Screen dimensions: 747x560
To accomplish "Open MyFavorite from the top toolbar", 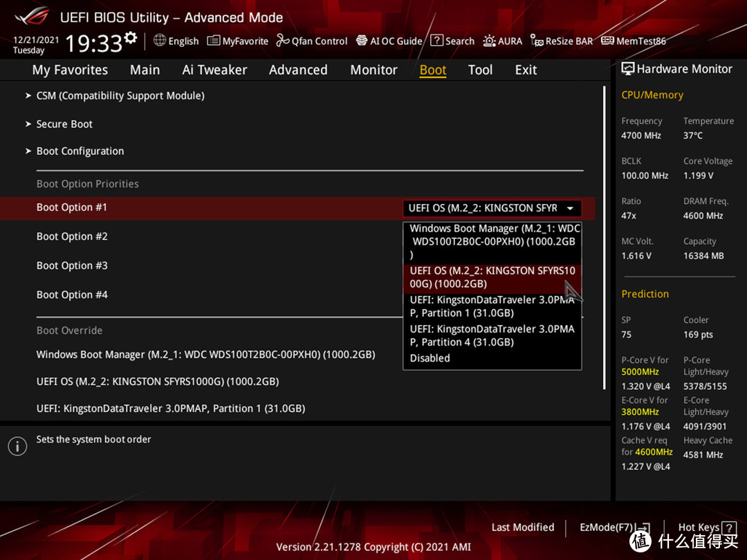I will [x=238, y=41].
